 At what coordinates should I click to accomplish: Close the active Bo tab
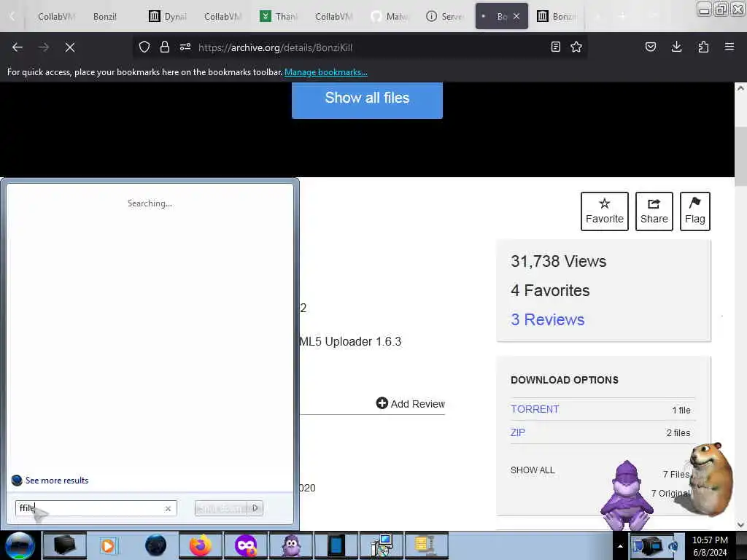click(516, 17)
